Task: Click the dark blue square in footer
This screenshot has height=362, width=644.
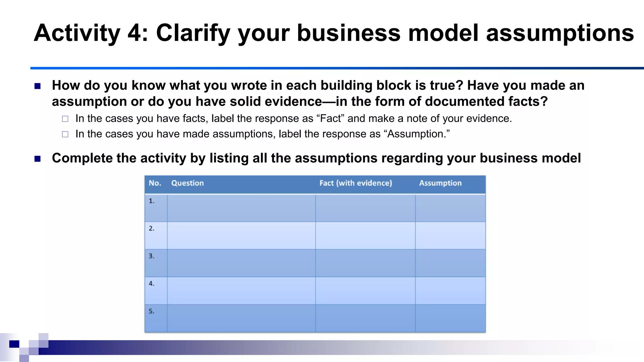Action: tap(14, 344)
